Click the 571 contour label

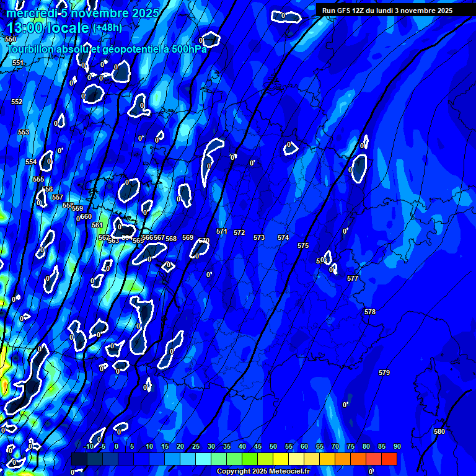(x=221, y=231)
